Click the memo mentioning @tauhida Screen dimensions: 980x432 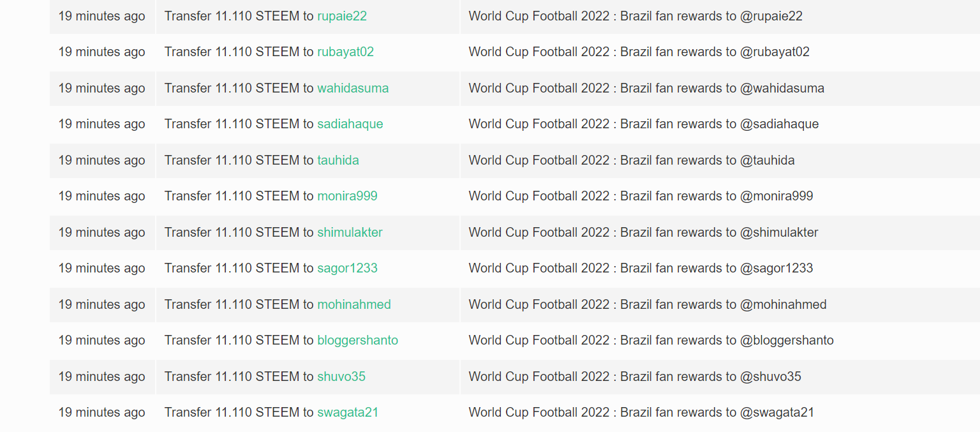pos(632,160)
